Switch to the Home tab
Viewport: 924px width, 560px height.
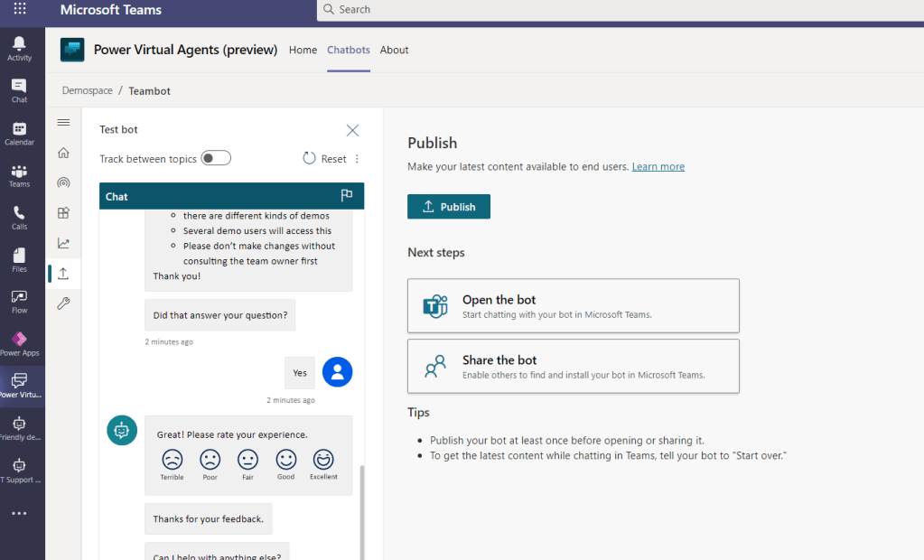point(303,51)
